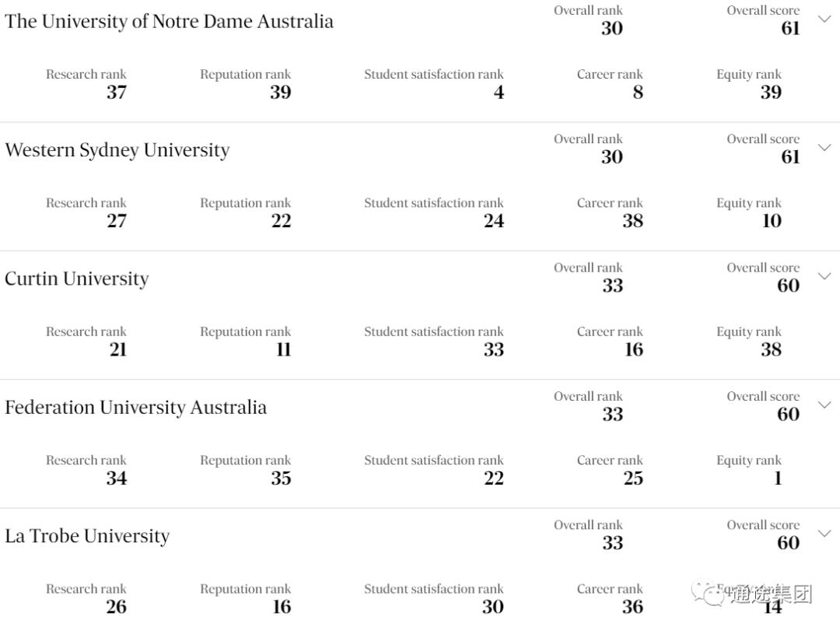Open Western Sydney University title
The height and width of the screenshot is (631, 840).
pyautogui.click(x=117, y=150)
